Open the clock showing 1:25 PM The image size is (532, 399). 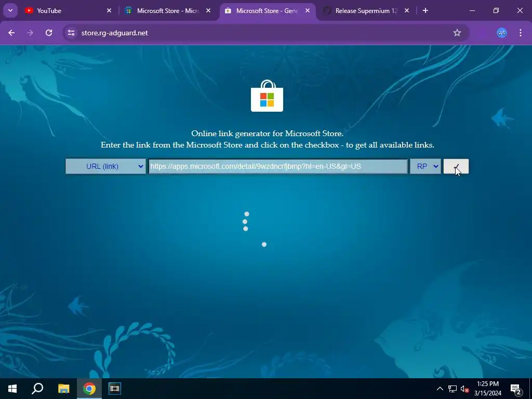tap(487, 389)
